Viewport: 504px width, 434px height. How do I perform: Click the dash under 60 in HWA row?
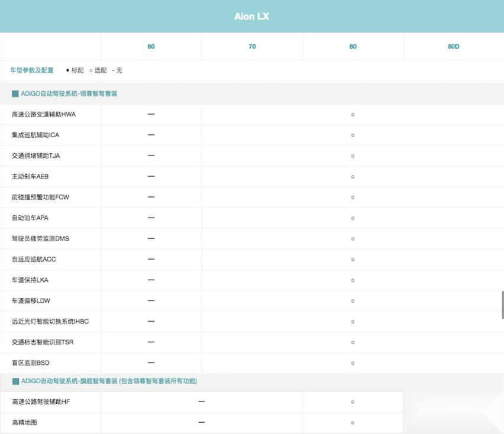pos(151,114)
